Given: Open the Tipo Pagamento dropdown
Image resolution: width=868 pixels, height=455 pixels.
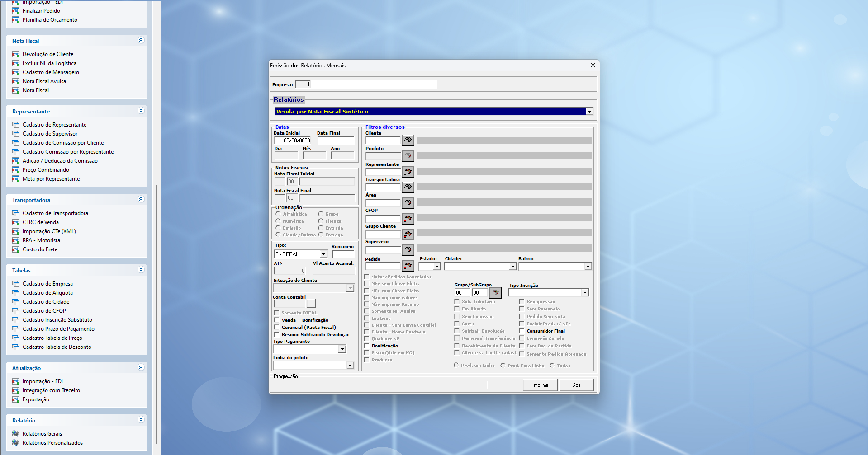Looking at the screenshot, I should pyautogui.click(x=342, y=349).
